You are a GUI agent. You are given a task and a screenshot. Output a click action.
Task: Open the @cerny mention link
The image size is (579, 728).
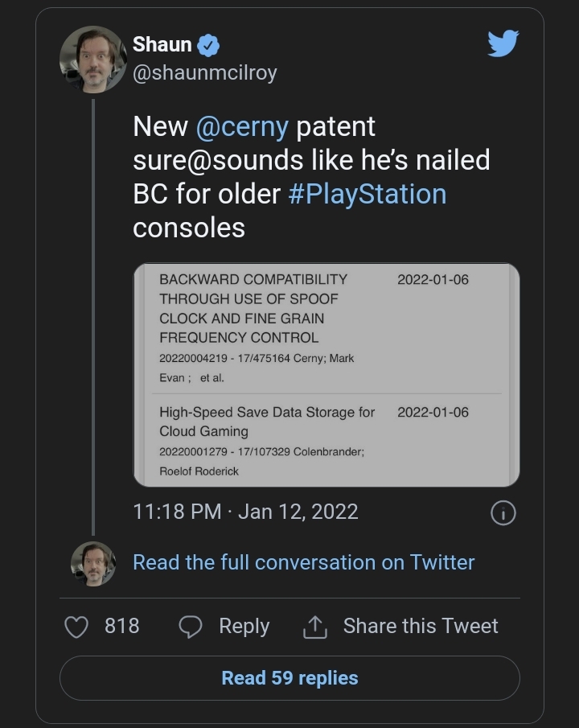point(241,126)
